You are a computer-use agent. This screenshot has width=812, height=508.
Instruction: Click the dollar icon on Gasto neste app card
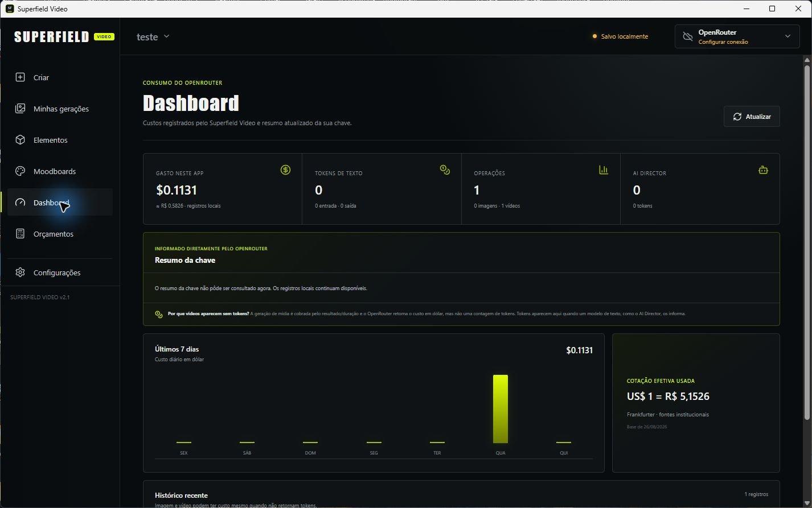(x=285, y=170)
